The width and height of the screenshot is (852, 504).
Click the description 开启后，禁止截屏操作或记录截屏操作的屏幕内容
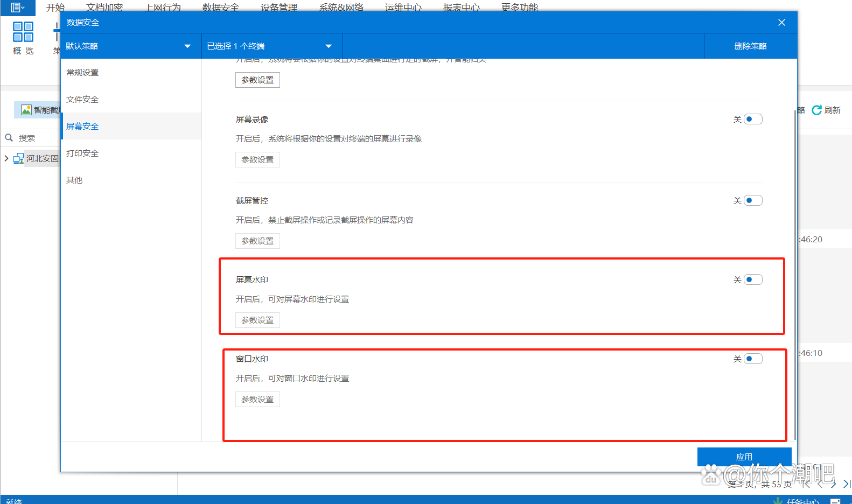(325, 220)
